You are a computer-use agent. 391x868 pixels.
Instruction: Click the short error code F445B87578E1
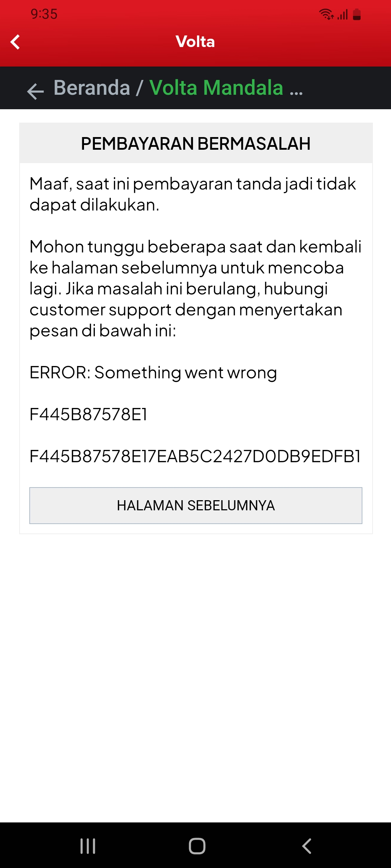(88, 414)
